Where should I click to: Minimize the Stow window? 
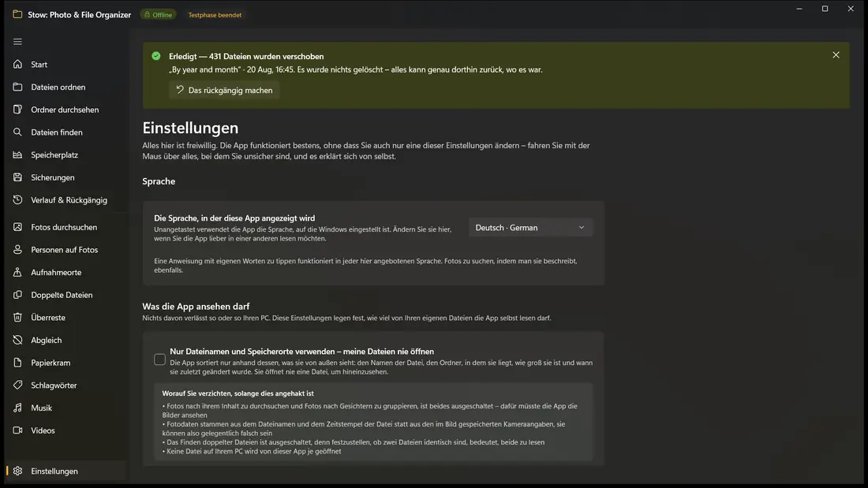pyautogui.click(x=799, y=9)
